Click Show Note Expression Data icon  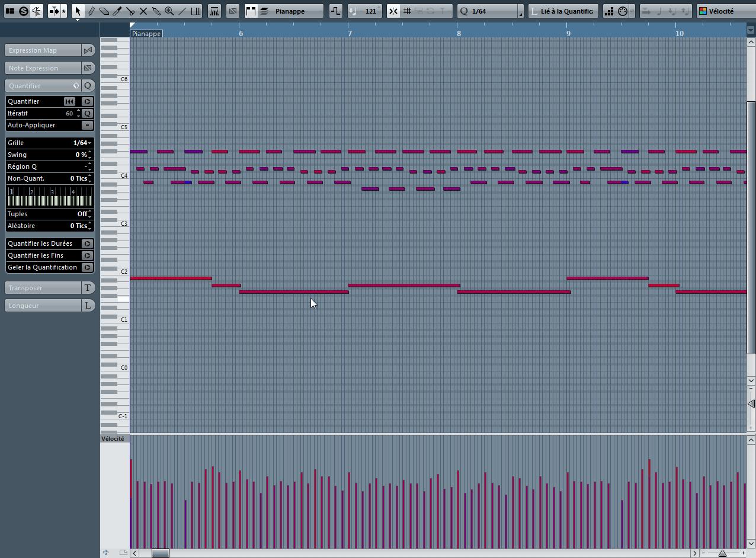pyautogui.click(x=233, y=11)
